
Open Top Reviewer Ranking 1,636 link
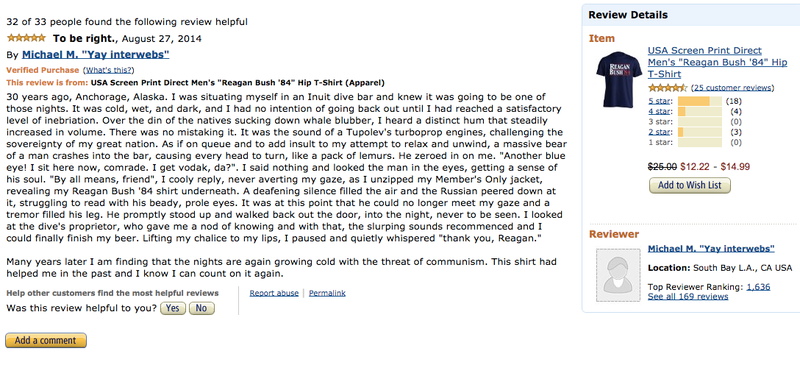click(x=758, y=287)
